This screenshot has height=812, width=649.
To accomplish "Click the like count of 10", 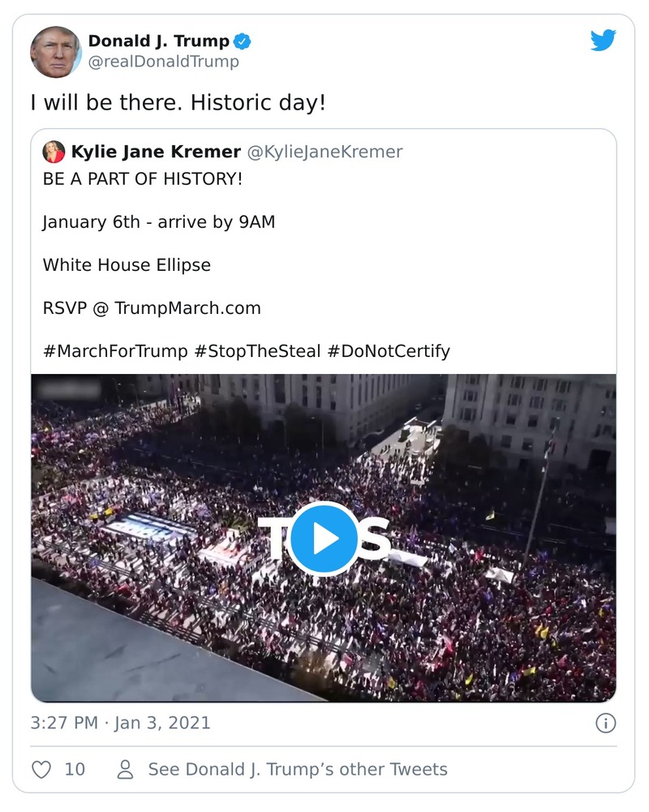I will (x=75, y=769).
